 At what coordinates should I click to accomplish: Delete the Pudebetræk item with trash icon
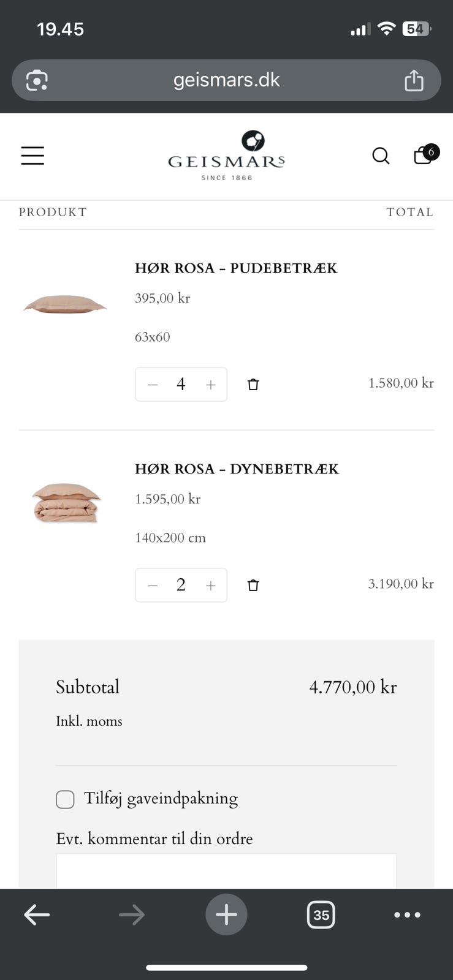[x=253, y=385]
